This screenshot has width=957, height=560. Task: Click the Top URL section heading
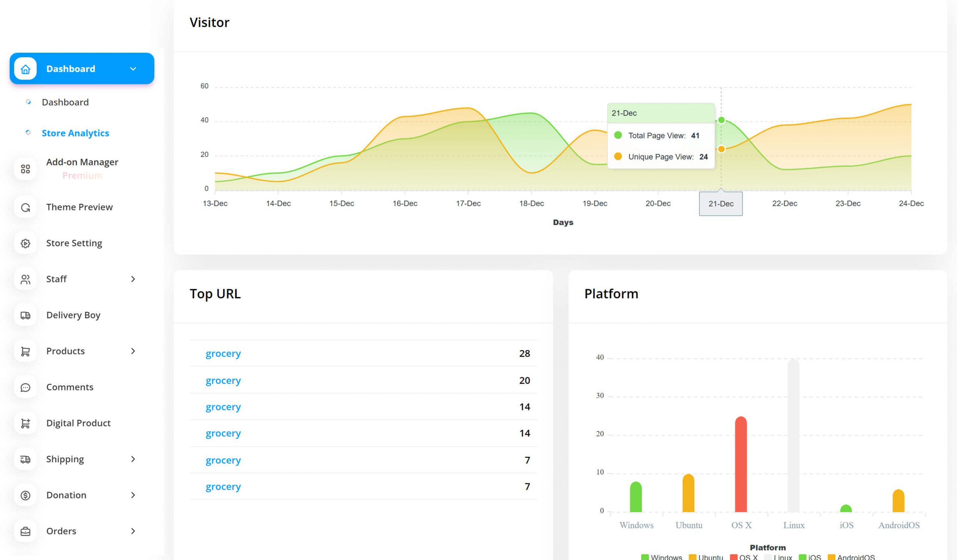(215, 294)
